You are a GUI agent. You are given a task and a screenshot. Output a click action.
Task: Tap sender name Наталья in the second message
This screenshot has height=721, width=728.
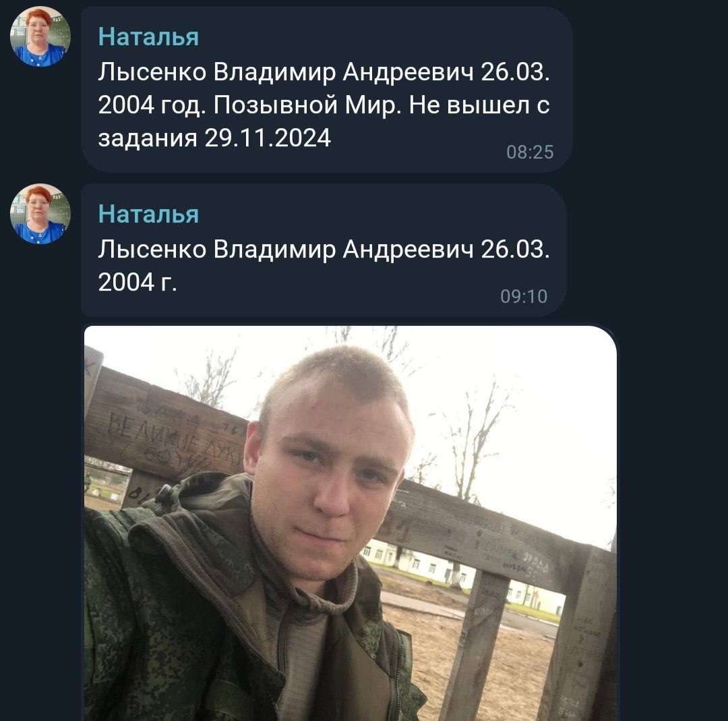148,214
